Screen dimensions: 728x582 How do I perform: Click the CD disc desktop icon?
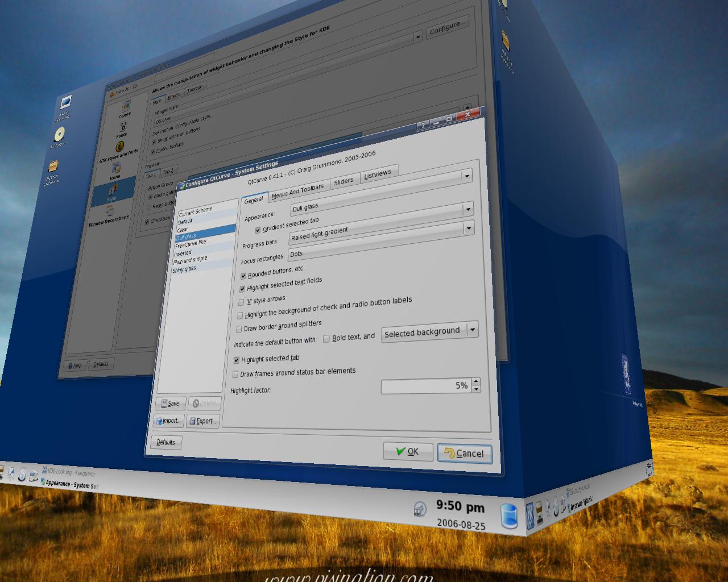pyautogui.click(x=59, y=135)
